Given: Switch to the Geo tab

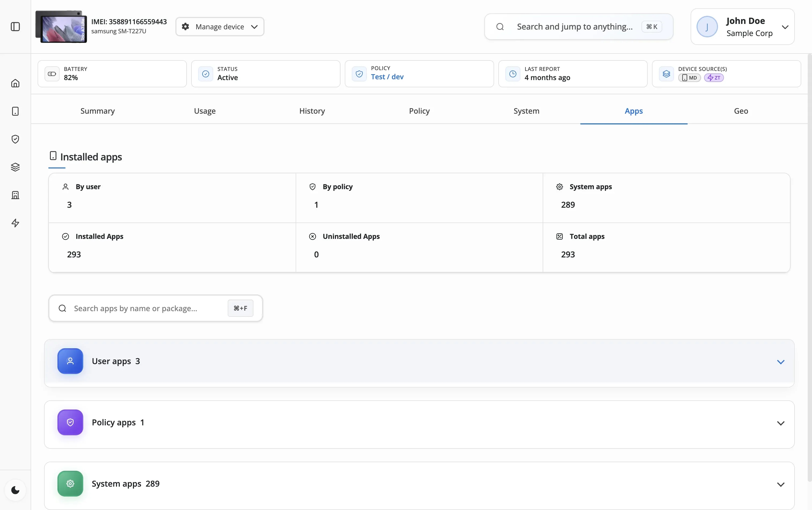Looking at the screenshot, I should pos(741,111).
